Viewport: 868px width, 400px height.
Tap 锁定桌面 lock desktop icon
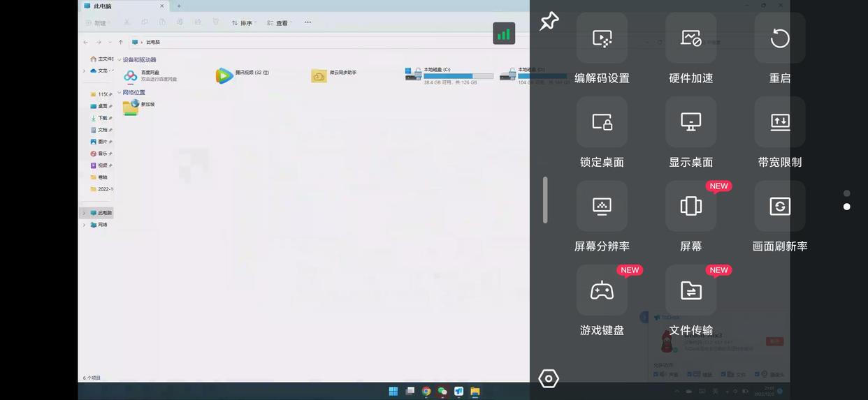click(x=602, y=122)
